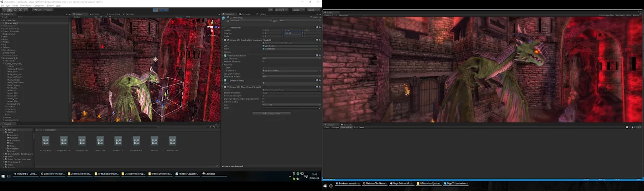Screen dimensions: 644x191
Task: Click the scene orientation gizmo in Scene view
Action: point(212,26)
